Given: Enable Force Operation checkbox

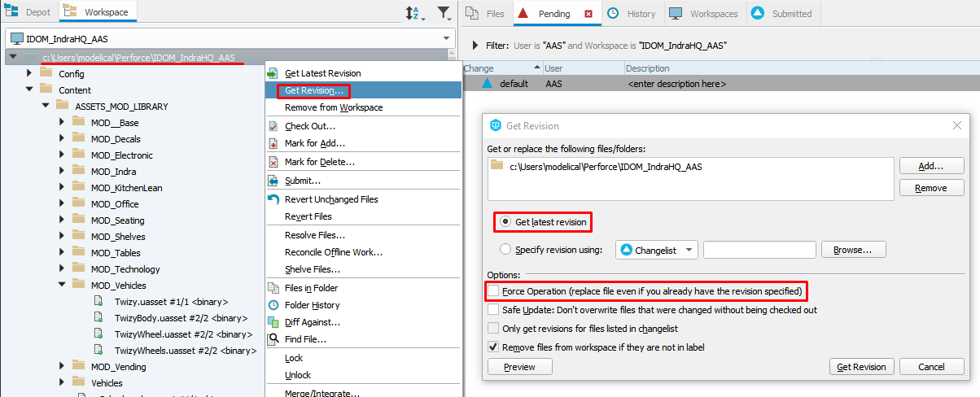Looking at the screenshot, I should [493, 291].
